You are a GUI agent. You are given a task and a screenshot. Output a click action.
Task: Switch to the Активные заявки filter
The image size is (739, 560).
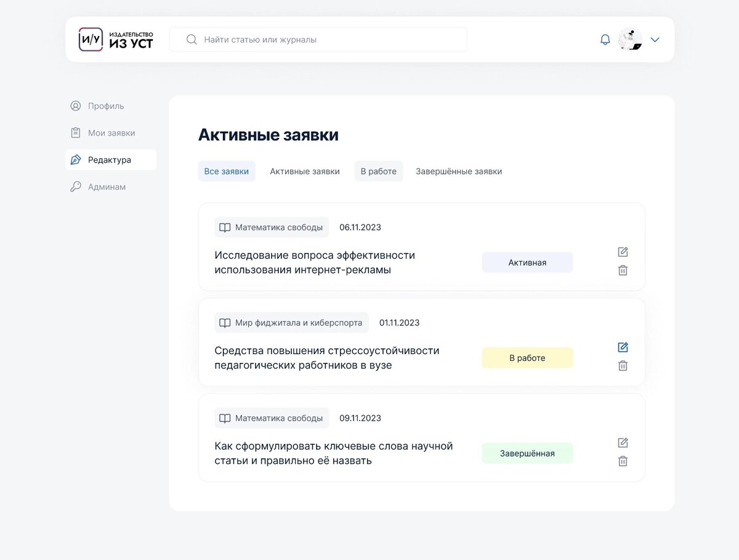click(305, 171)
